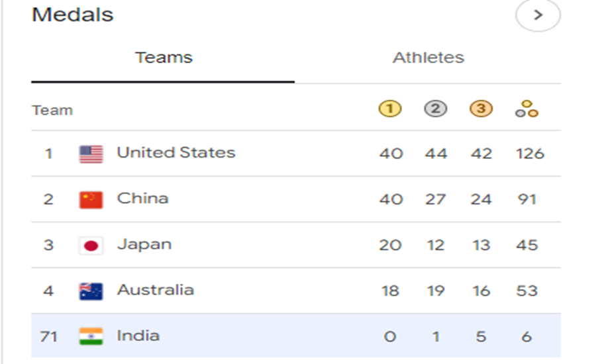Click the Team column header
This screenshot has height=364, width=608.
(x=52, y=110)
